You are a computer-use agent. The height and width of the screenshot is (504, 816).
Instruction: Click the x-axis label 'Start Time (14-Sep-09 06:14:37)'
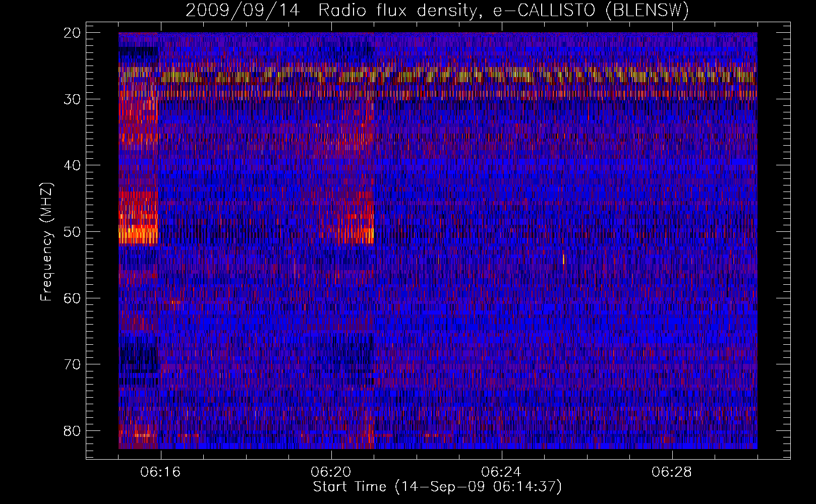click(x=437, y=487)
